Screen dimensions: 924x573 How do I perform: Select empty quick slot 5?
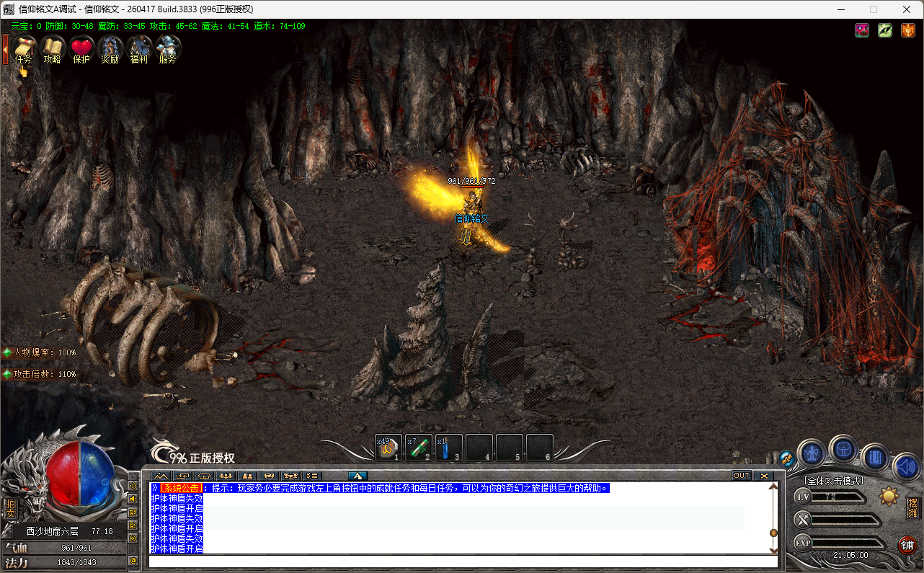coord(510,448)
